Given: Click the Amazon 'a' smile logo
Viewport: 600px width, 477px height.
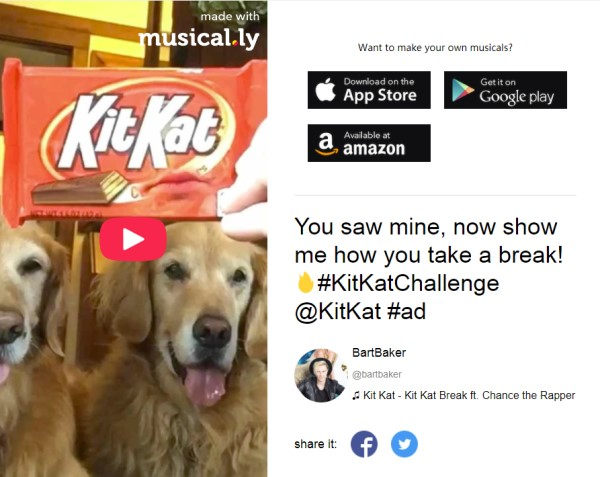Looking at the screenshot, I should pos(326,144).
